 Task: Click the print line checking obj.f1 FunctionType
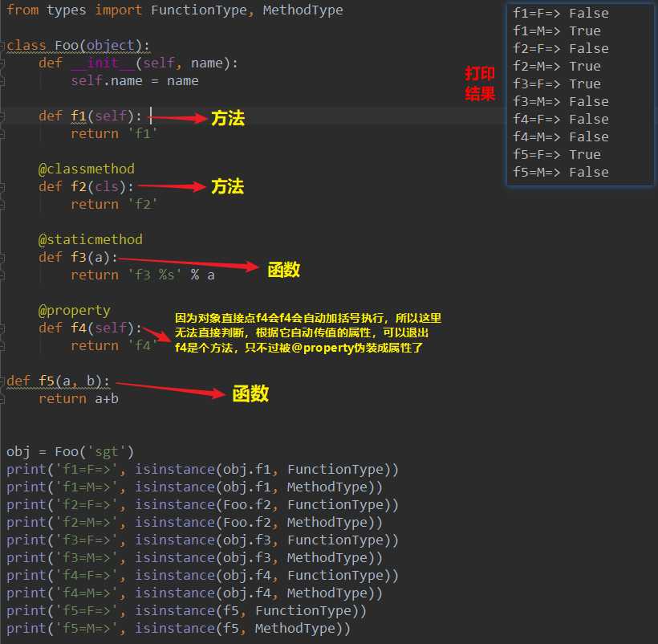(x=202, y=470)
